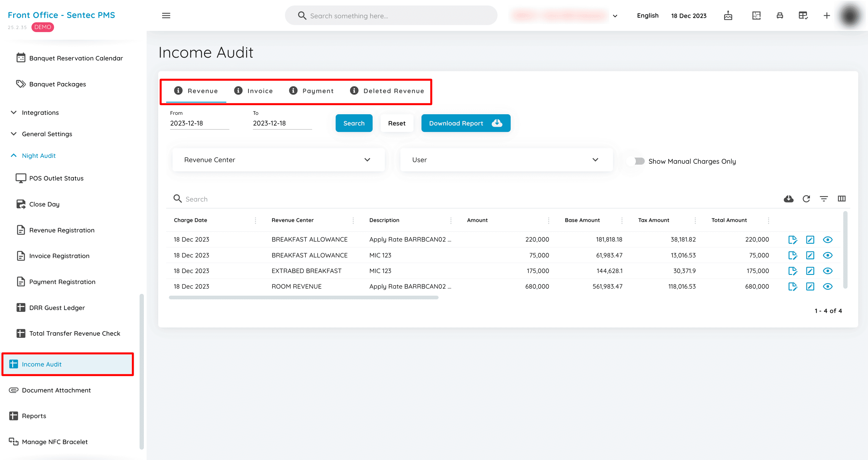Click the birthday cake icon in header
This screenshot has width=868, height=460.
pyautogui.click(x=728, y=16)
